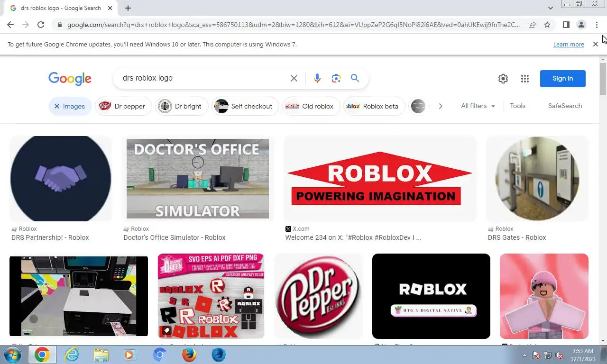Share this page icon in address bar
This screenshot has height=364, width=607.
[x=532, y=25]
